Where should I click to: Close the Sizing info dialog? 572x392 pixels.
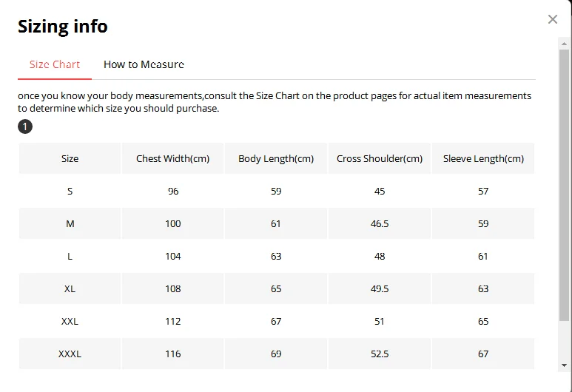click(553, 19)
